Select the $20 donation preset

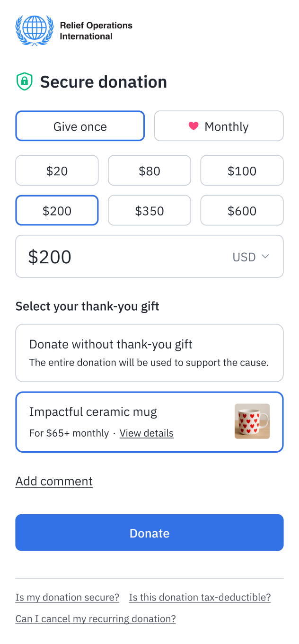point(57,170)
